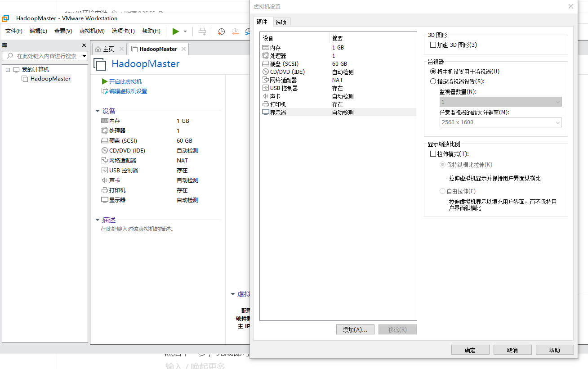
Task: Click the VMware Workstation logo icon
Action: [6, 18]
